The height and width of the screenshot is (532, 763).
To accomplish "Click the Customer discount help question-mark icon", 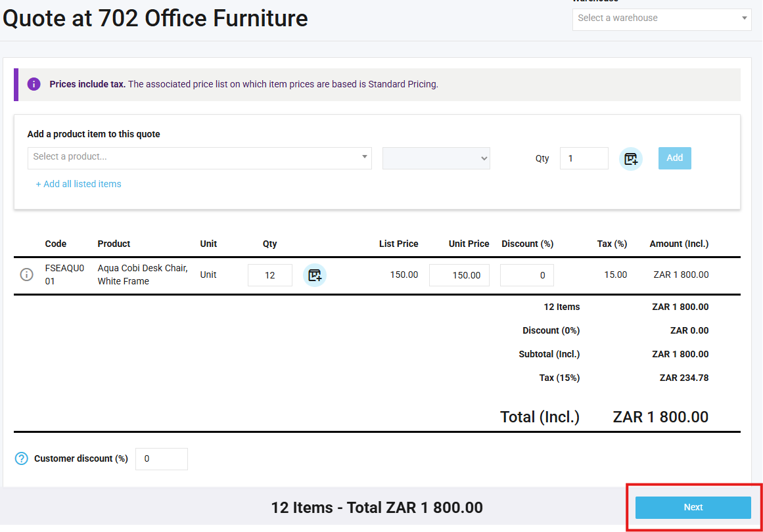I will point(22,458).
